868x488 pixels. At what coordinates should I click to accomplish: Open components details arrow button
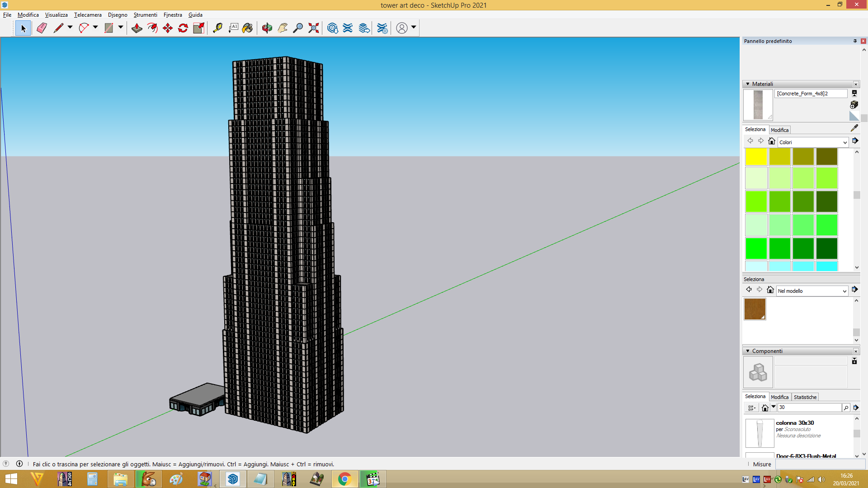coord(856,408)
